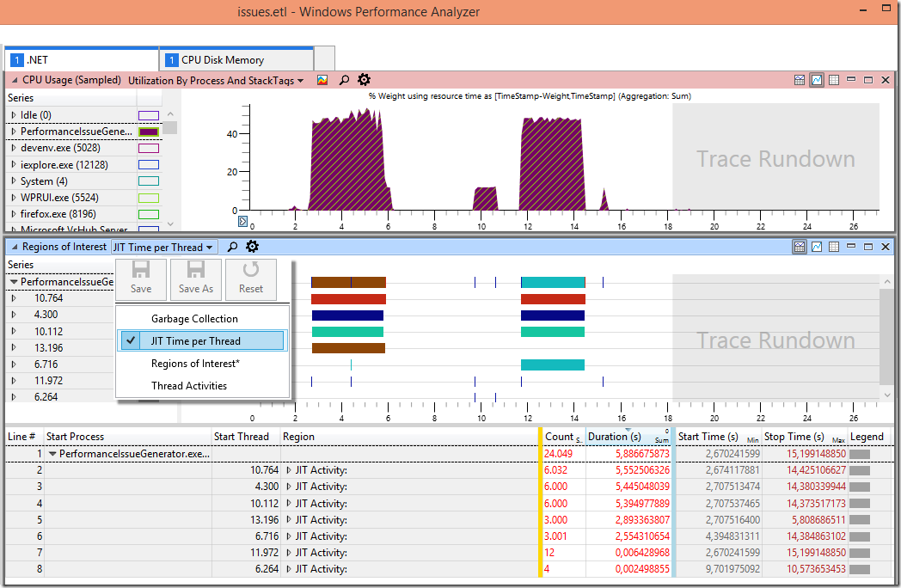The height and width of the screenshot is (588, 901).
Task: Expand iexplore.exe (12128) series
Action: (x=13, y=164)
